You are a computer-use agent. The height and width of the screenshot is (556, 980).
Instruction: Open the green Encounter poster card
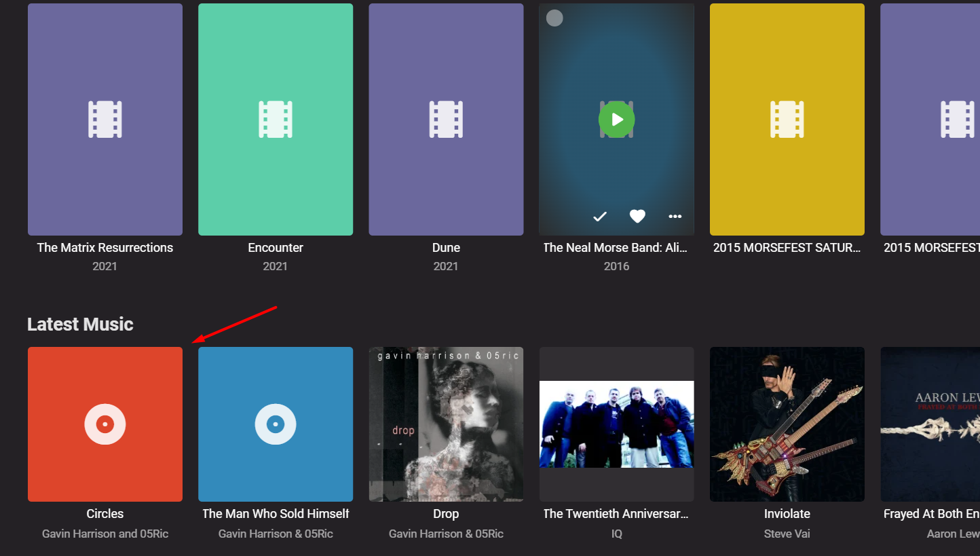coord(276,119)
